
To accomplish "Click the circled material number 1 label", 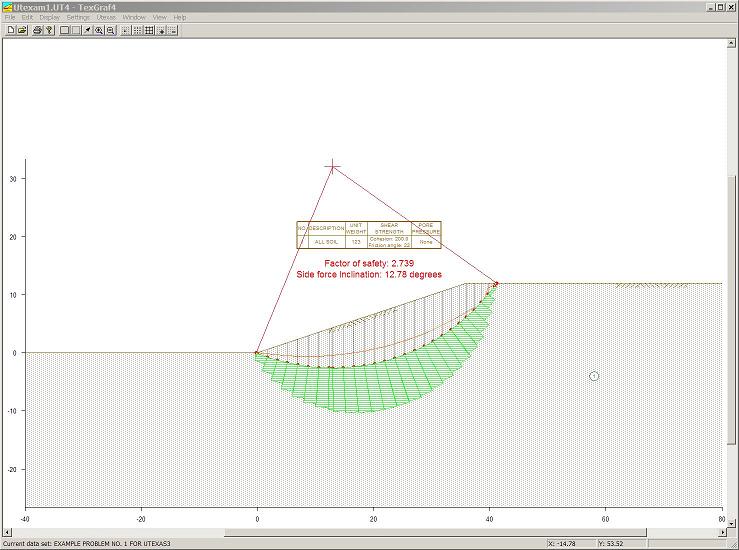I will point(594,376).
